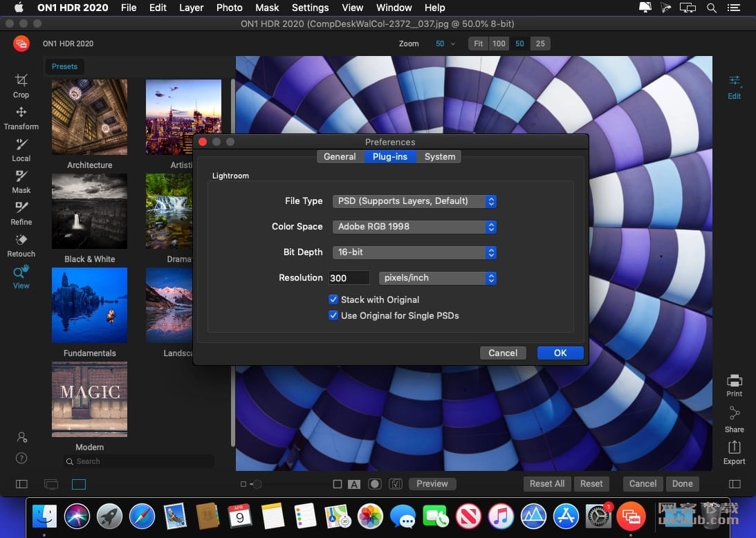Click the Reset All button
Viewport: 756px width, 538px height.
point(547,483)
